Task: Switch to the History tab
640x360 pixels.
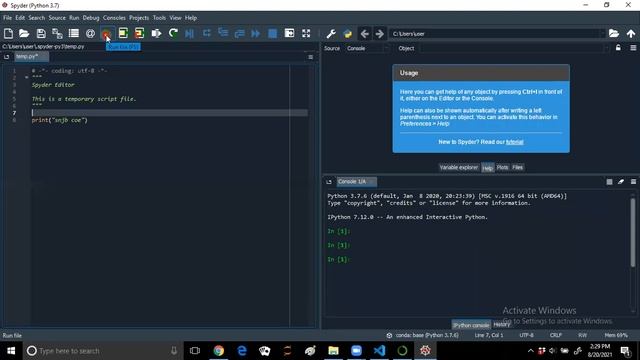Action: pos(502,324)
